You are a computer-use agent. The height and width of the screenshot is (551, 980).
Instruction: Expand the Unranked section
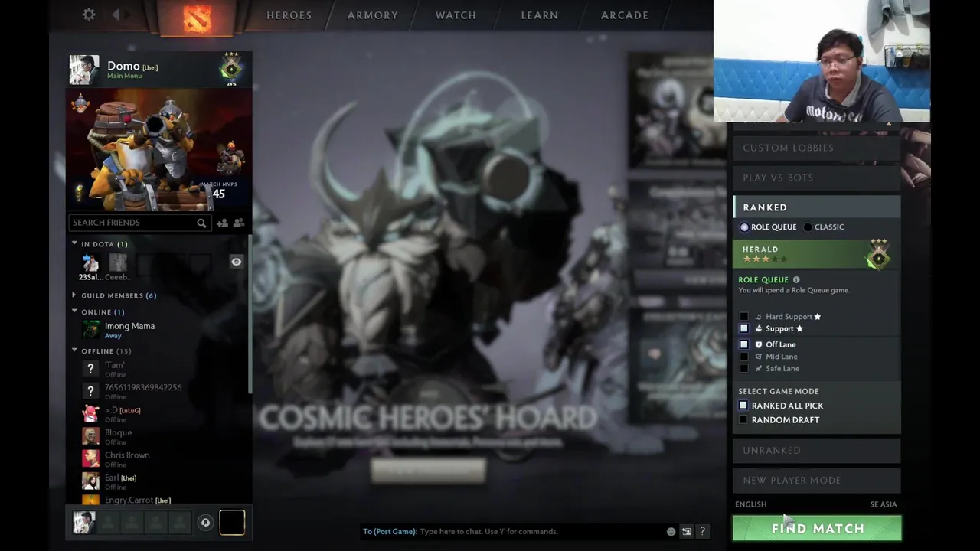click(x=816, y=450)
